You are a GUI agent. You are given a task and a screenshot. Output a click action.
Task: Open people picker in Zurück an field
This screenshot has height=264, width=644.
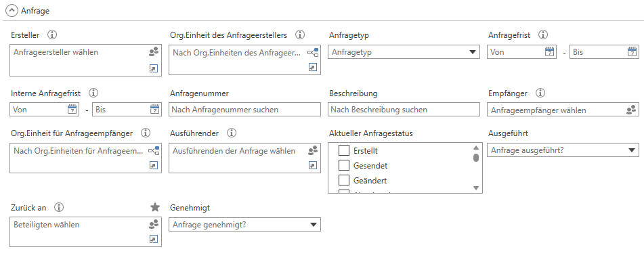(154, 224)
